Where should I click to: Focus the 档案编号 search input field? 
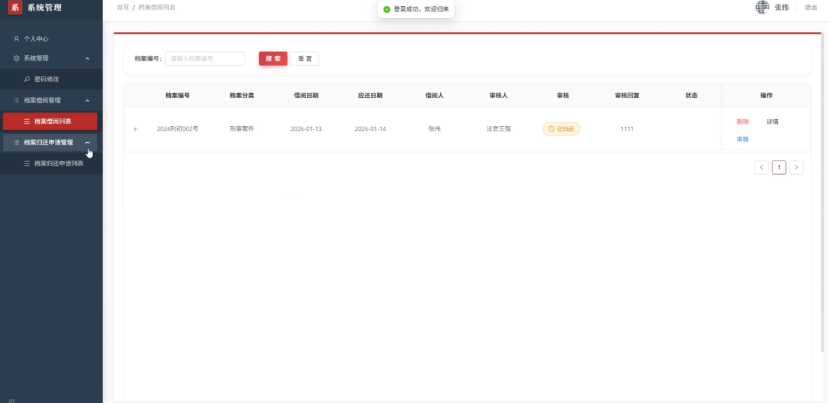coord(205,59)
